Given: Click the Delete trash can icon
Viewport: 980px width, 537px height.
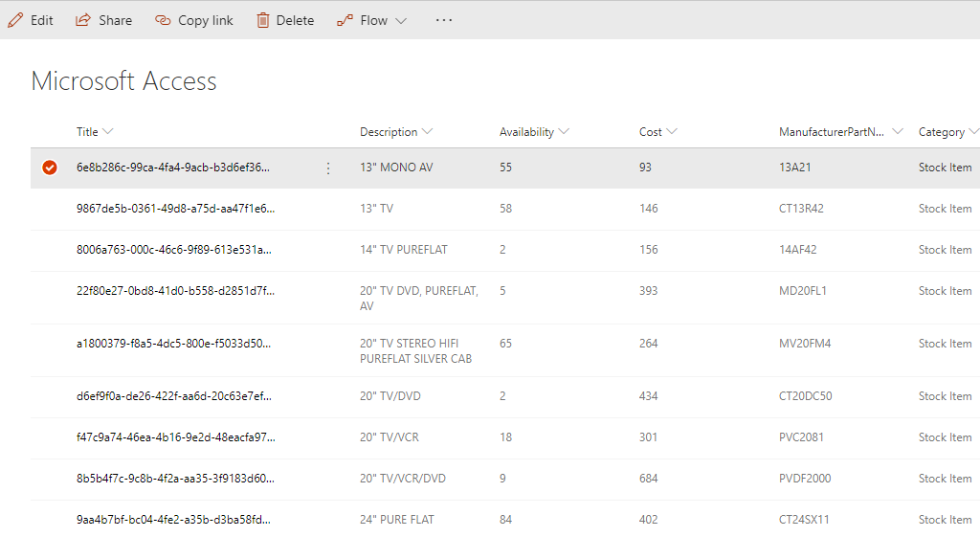Looking at the screenshot, I should 263,20.
